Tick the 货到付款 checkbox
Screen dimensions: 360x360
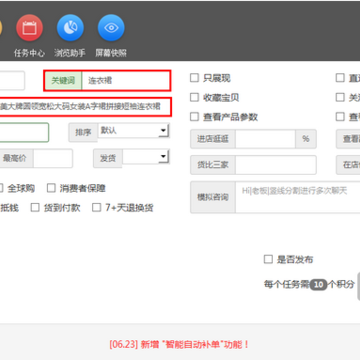[35, 208]
